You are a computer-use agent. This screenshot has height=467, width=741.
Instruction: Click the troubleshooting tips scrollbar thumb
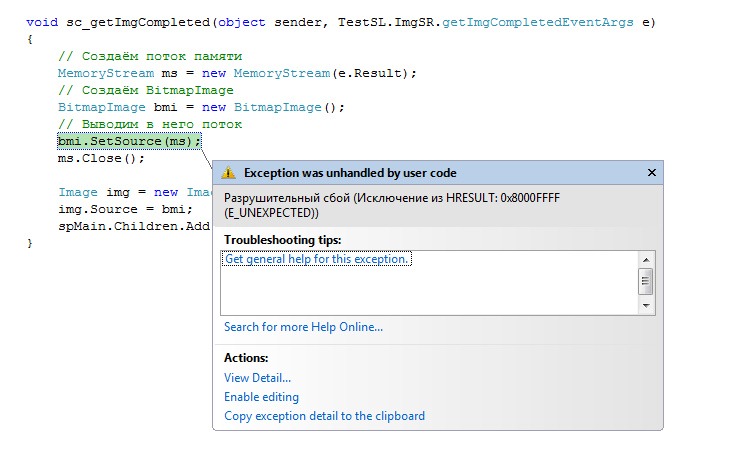[646, 281]
